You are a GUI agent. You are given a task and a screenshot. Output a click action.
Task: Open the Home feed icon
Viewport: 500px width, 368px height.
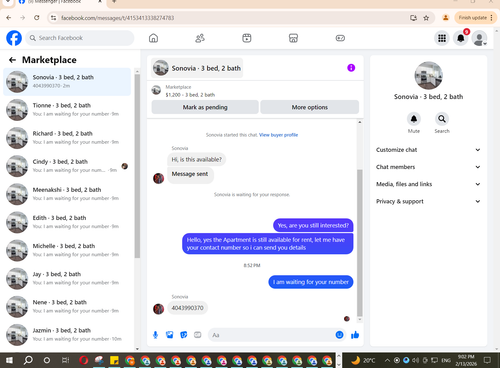(153, 38)
